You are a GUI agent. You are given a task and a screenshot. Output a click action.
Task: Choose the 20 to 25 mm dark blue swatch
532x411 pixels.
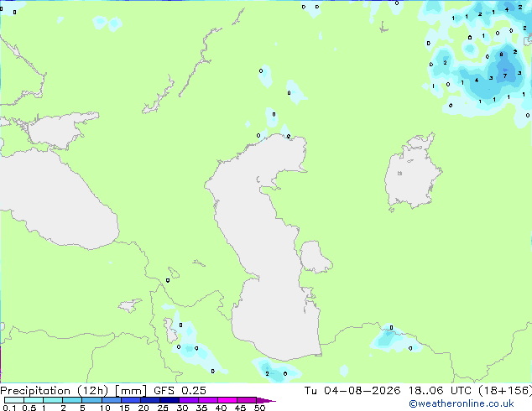click(x=150, y=400)
